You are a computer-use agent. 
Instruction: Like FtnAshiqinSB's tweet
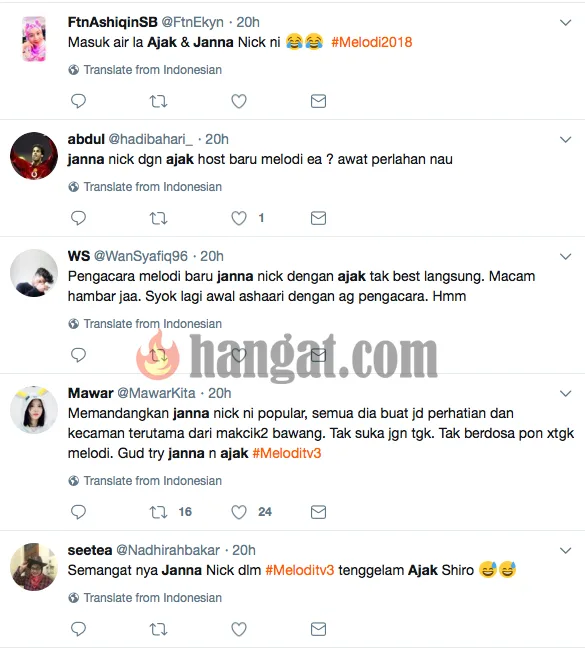click(x=239, y=101)
